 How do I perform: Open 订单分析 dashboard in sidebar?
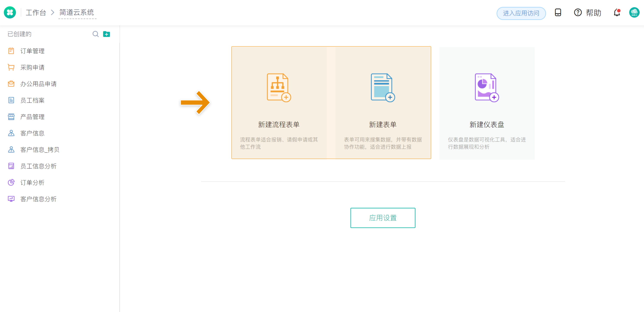coord(32,183)
